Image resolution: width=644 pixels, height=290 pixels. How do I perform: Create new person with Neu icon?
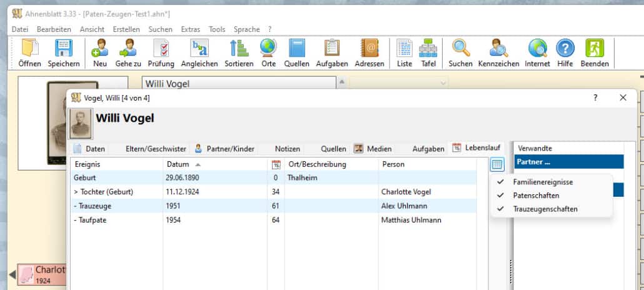pyautogui.click(x=100, y=48)
